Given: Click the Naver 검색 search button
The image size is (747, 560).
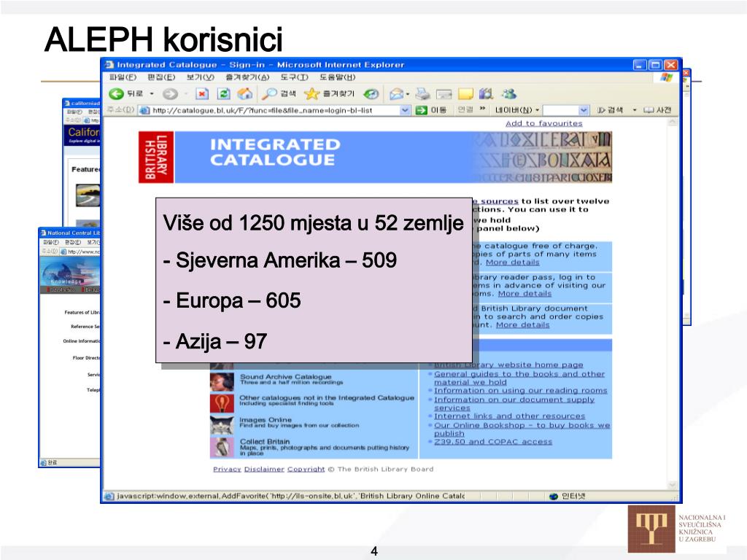Looking at the screenshot, I should click(x=610, y=110).
